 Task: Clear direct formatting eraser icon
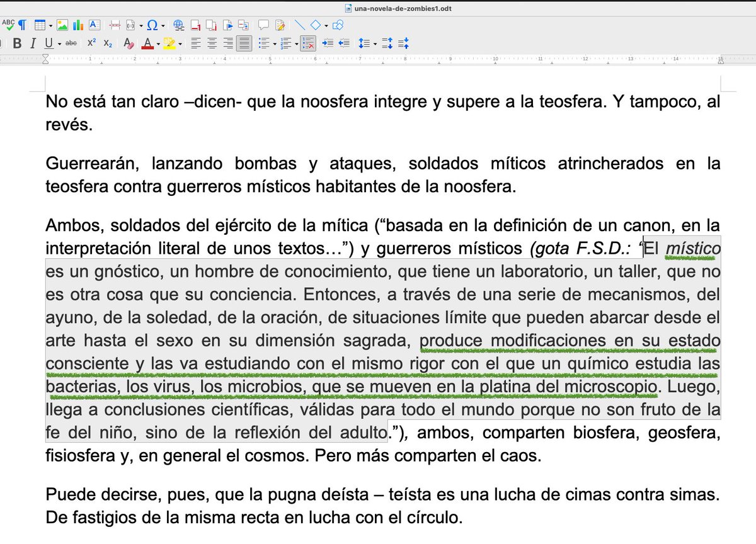(128, 43)
